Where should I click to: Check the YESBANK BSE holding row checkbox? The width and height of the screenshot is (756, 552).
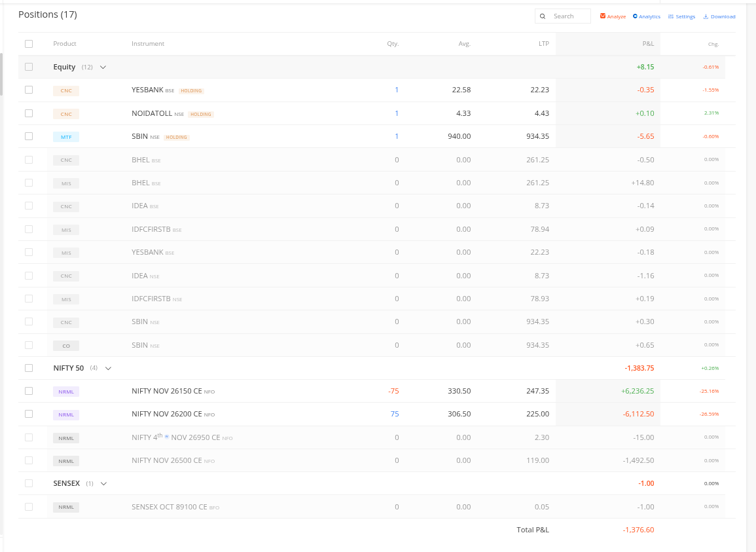tap(29, 90)
